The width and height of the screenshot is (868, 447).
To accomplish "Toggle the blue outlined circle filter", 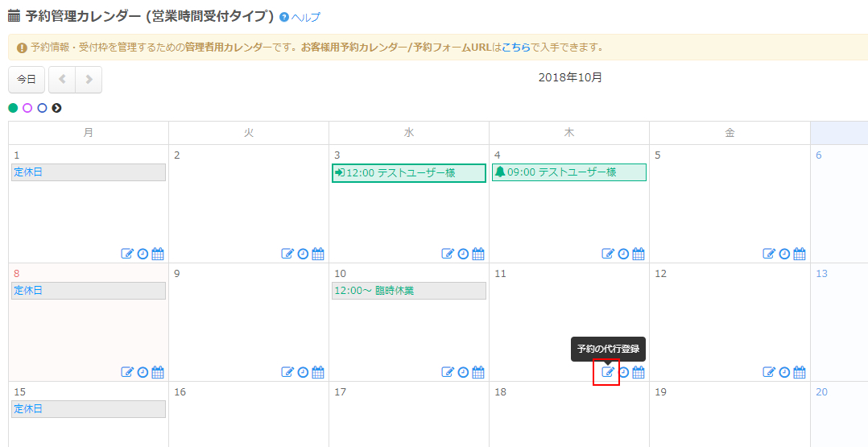I will (x=42, y=108).
